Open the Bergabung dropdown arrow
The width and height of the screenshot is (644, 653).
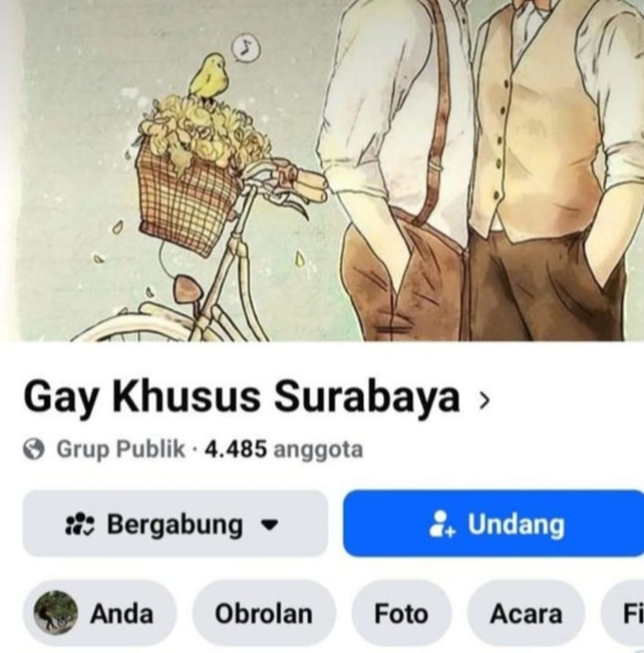coord(271,525)
